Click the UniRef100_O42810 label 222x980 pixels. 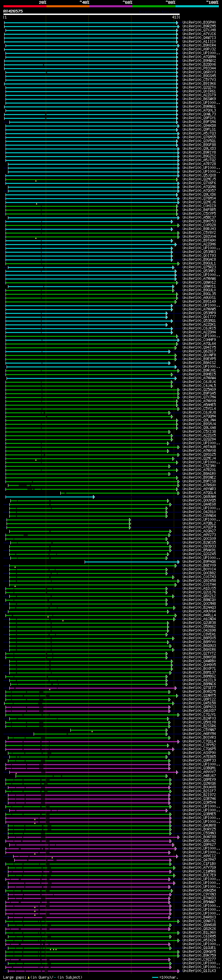coord(199,512)
